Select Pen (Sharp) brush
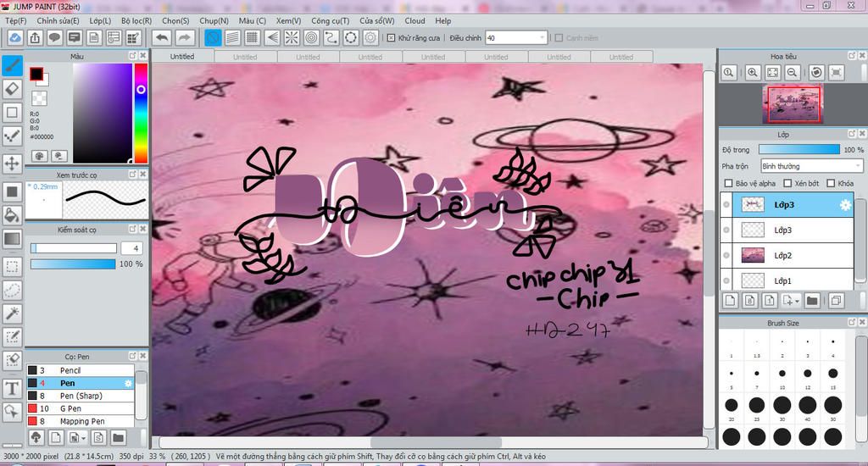The width and height of the screenshot is (868, 466). (81, 396)
